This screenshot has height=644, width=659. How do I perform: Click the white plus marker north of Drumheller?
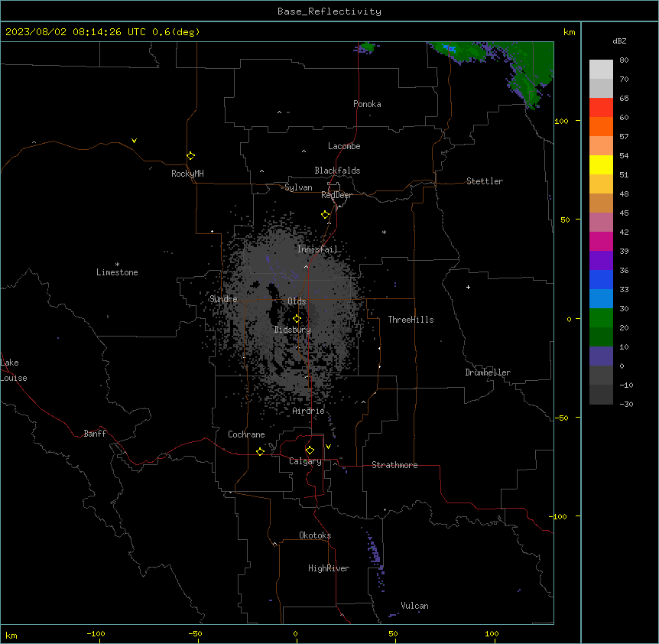pyautogui.click(x=468, y=287)
